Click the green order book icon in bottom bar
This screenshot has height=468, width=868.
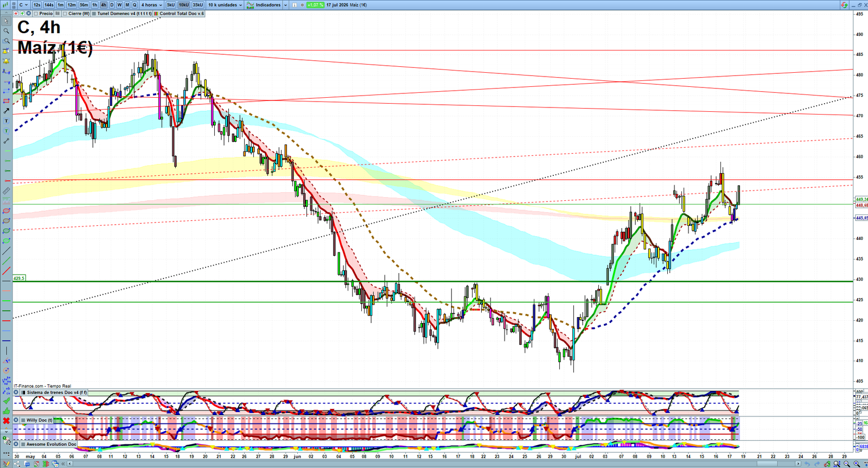[x=46, y=464]
